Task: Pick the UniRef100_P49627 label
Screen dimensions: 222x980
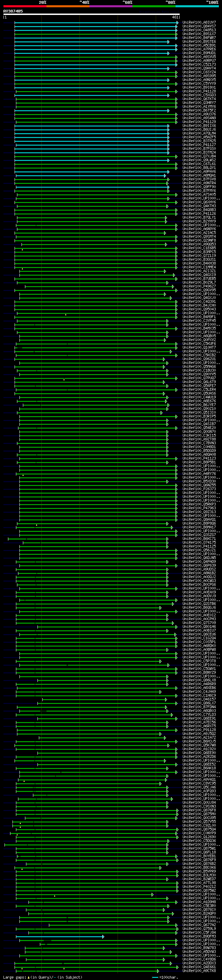Action: 199,286
